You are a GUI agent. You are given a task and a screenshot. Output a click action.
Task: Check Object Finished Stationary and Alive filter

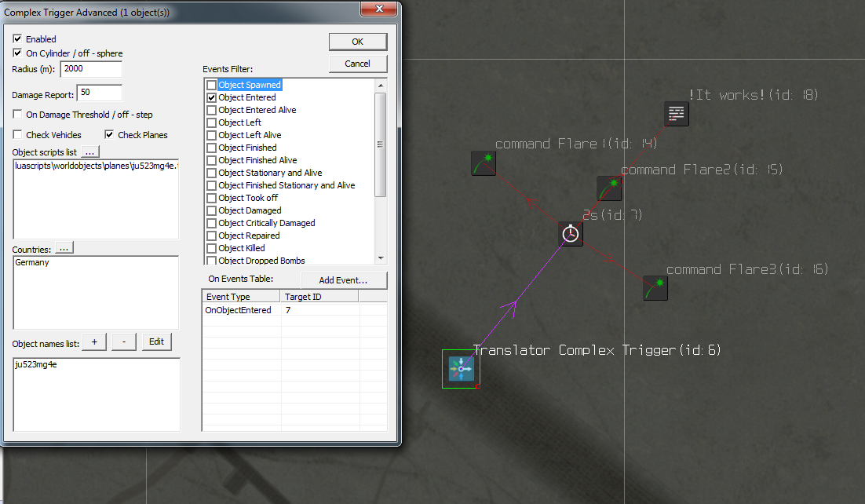click(211, 185)
